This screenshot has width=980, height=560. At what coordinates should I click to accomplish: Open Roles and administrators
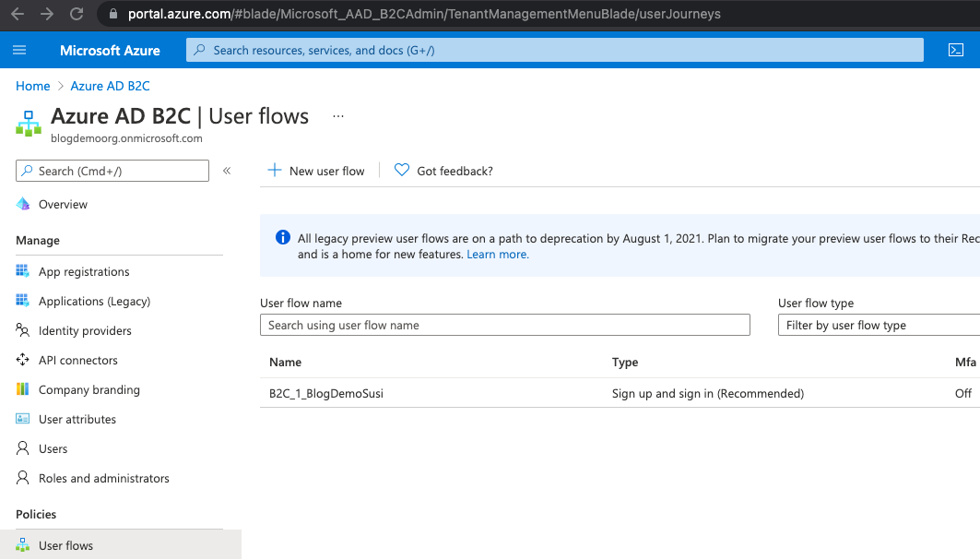103,479
